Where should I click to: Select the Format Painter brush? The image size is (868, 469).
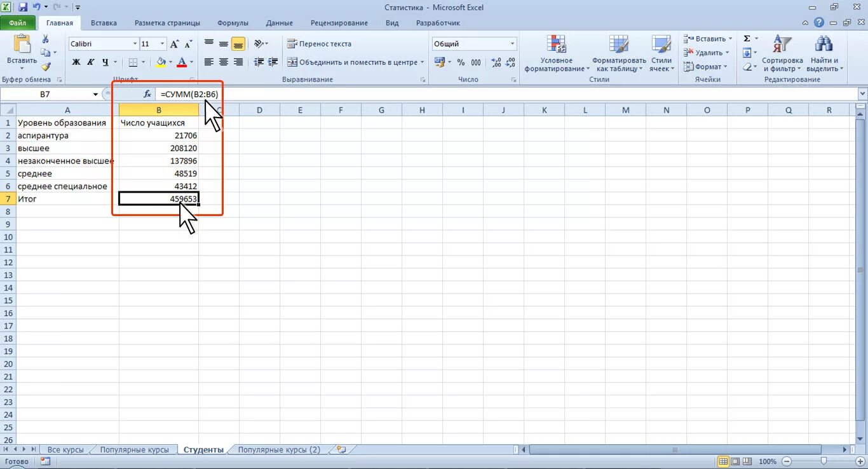[45, 66]
